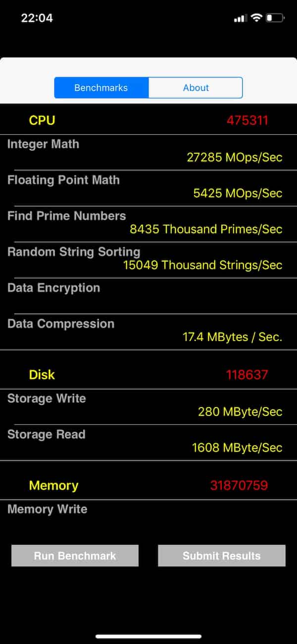Image resolution: width=297 pixels, height=644 pixels.
Task: Tap the Run Benchmark button
Action: tap(75, 556)
